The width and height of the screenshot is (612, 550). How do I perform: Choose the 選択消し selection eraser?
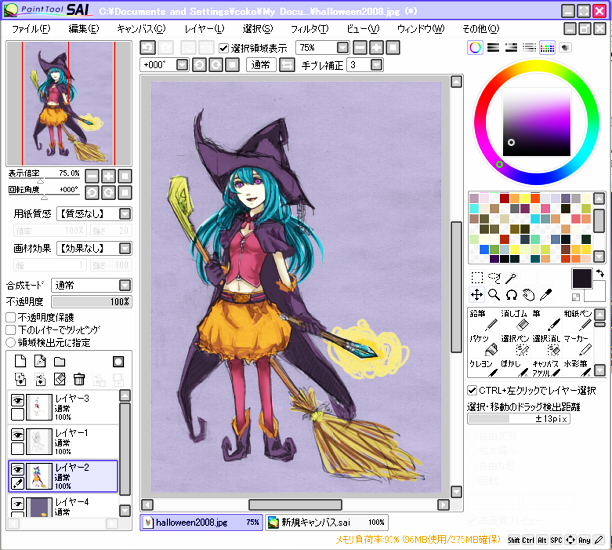(x=546, y=345)
